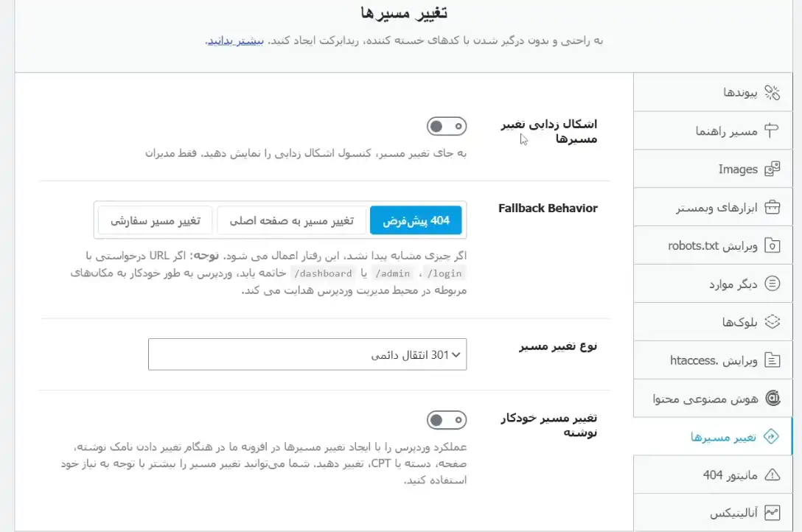Click the Content AI (هوش مصنوعی محتوا) icon
Viewport: 802px width, 532px height.
(773, 398)
